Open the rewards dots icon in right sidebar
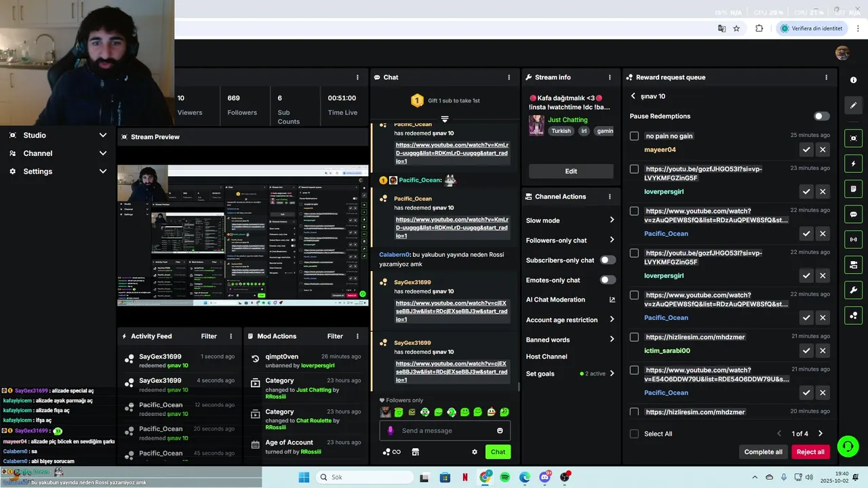 tap(853, 316)
